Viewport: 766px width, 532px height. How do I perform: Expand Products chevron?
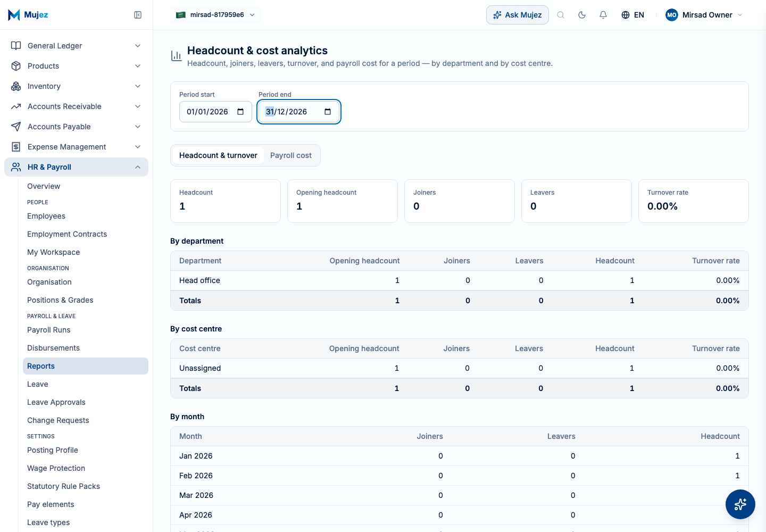coord(138,66)
